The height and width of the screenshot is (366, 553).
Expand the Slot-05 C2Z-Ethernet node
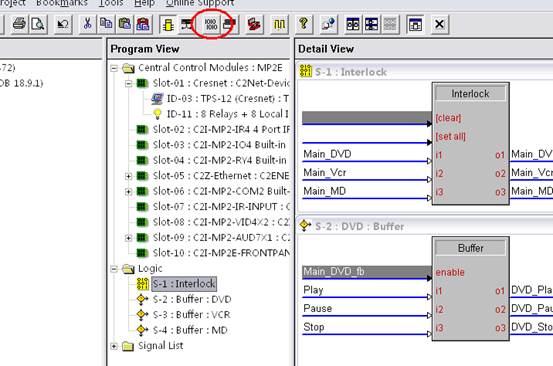coord(128,176)
